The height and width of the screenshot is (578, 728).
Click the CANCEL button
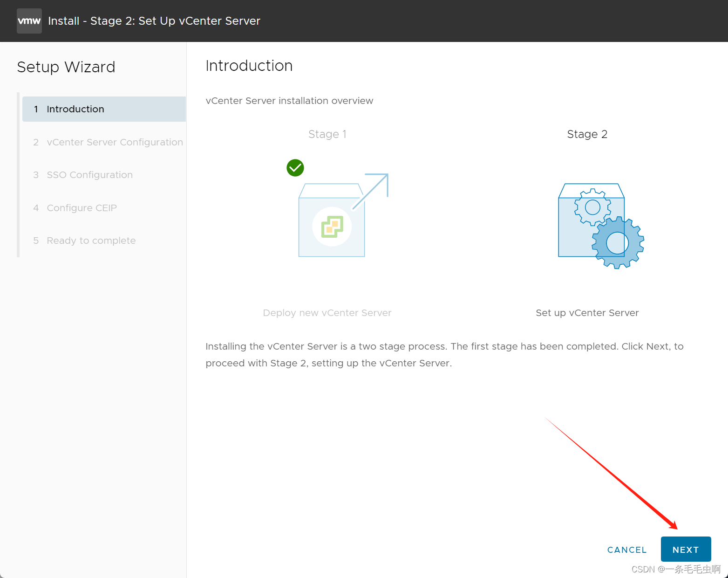pyautogui.click(x=627, y=550)
